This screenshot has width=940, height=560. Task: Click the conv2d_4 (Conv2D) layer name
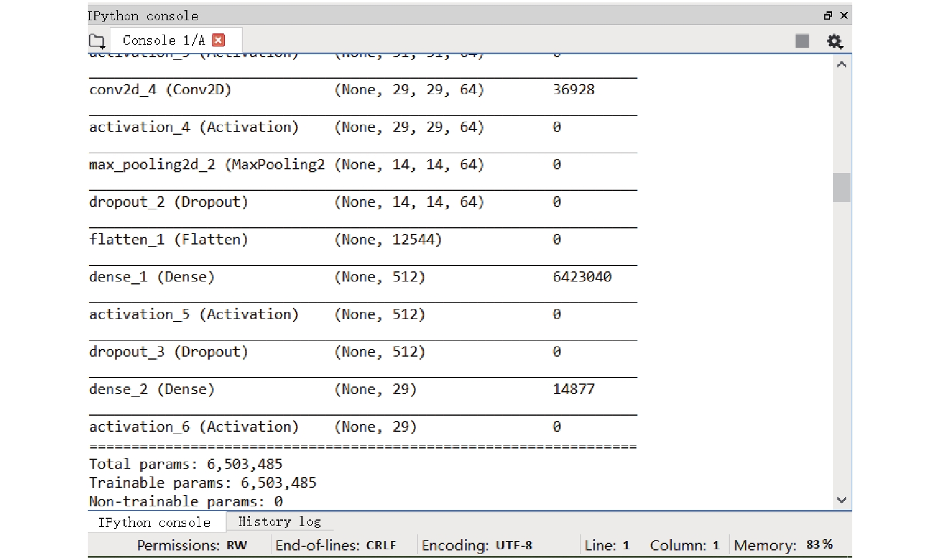coord(160,90)
